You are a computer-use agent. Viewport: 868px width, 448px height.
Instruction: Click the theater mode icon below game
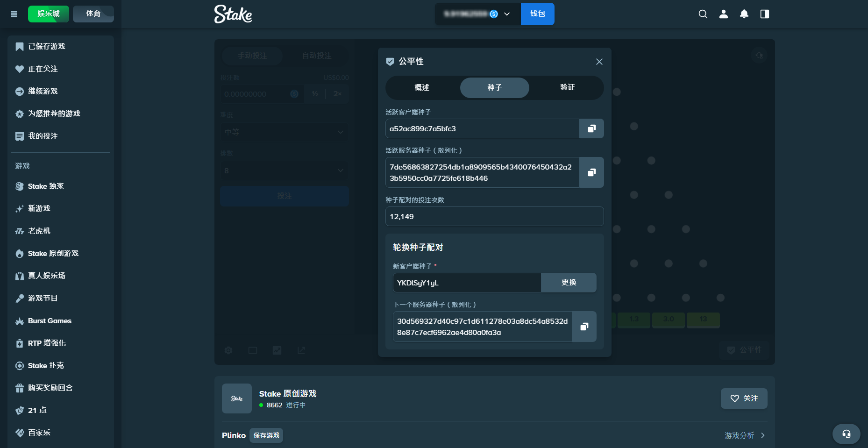pos(253,350)
